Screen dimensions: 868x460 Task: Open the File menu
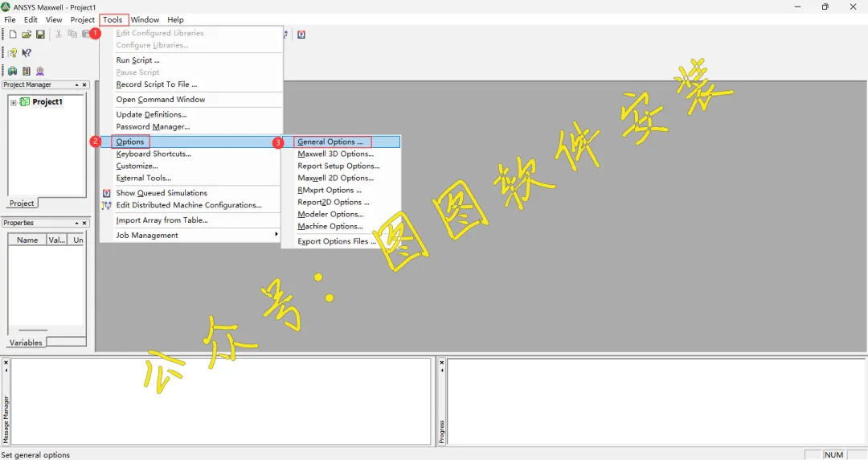click(x=10, y=19)
